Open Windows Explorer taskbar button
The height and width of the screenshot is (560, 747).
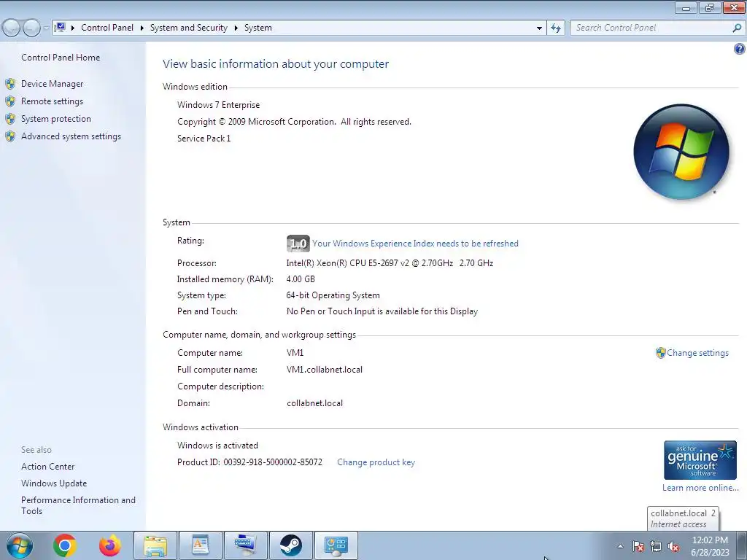[x=155, y=545]
